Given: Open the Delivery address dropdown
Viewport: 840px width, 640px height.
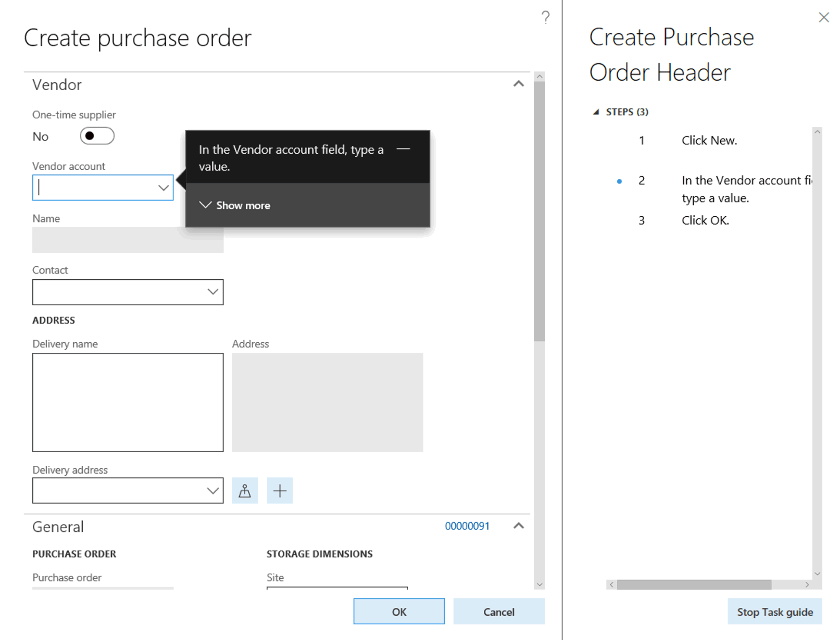Looking at the screenshot, I should click(x=213, y=490).
